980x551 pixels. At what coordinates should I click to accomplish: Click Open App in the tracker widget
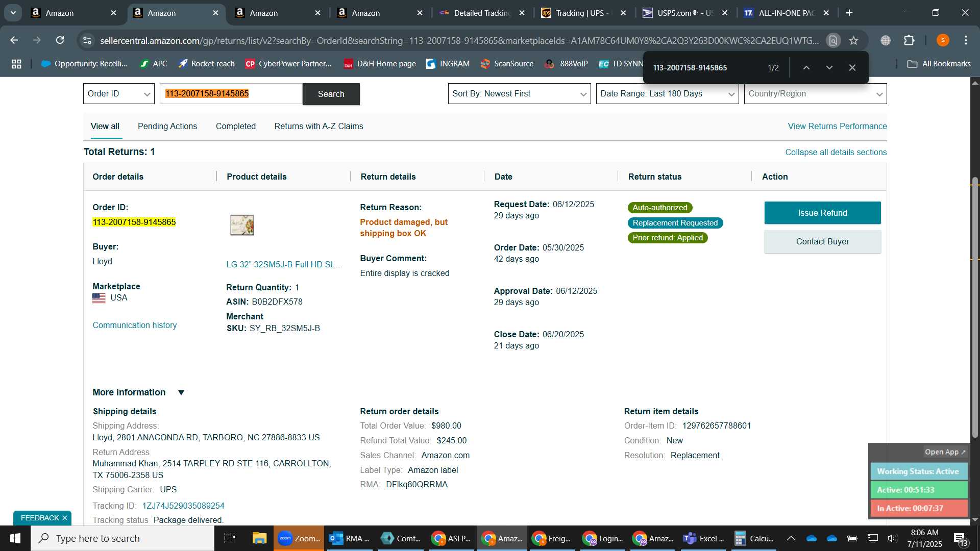pos(945,452)
